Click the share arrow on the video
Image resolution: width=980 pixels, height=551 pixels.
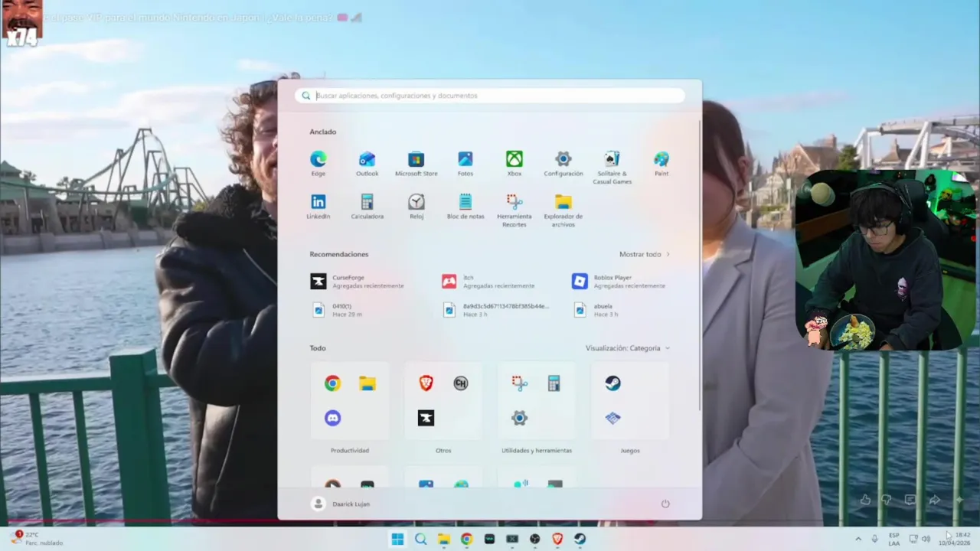[934, 500]
